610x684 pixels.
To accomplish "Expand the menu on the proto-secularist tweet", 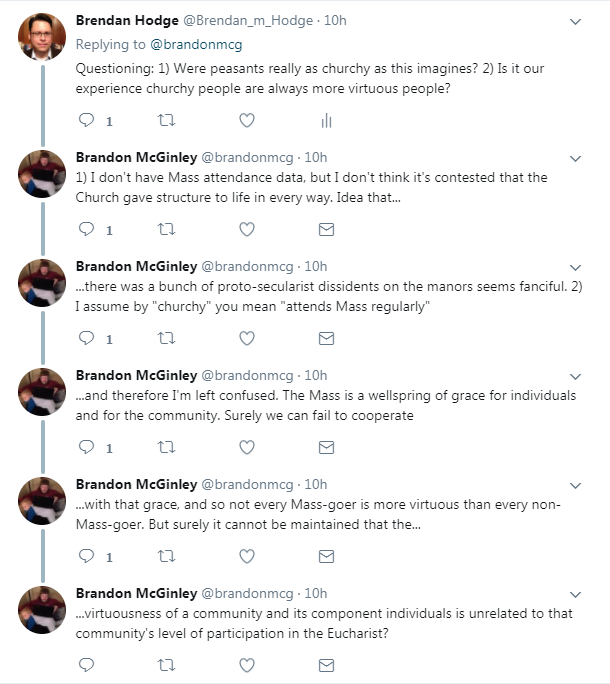I will pyautogui.click(x=575, y=267).
